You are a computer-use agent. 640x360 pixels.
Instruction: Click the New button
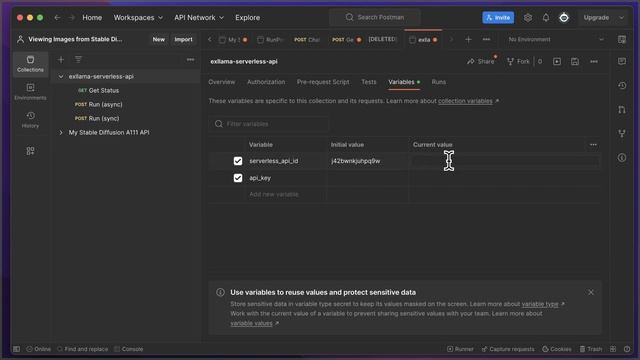(x=159, y=40)
